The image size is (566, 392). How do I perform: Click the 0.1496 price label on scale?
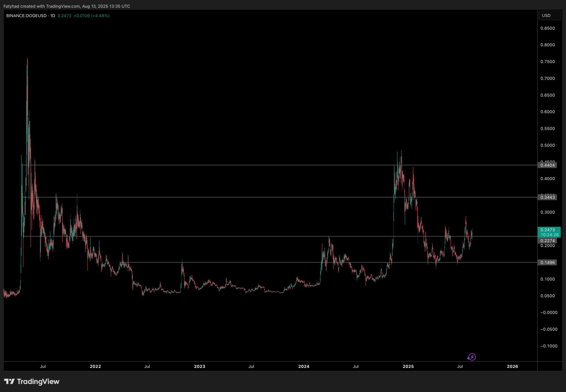tap(548, 262)
